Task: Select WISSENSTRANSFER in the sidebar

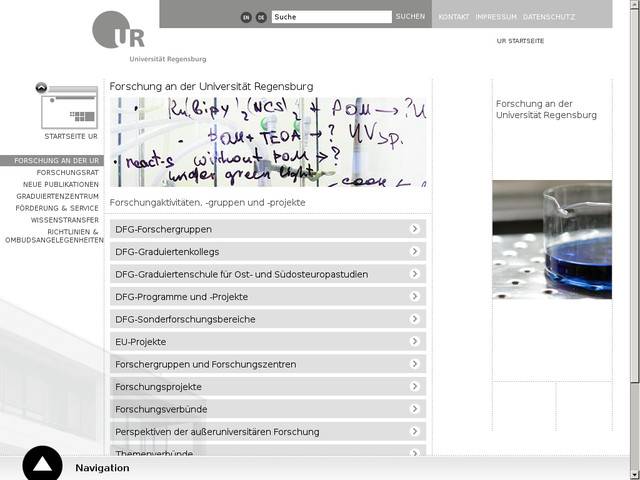Action: click(65, 220)
